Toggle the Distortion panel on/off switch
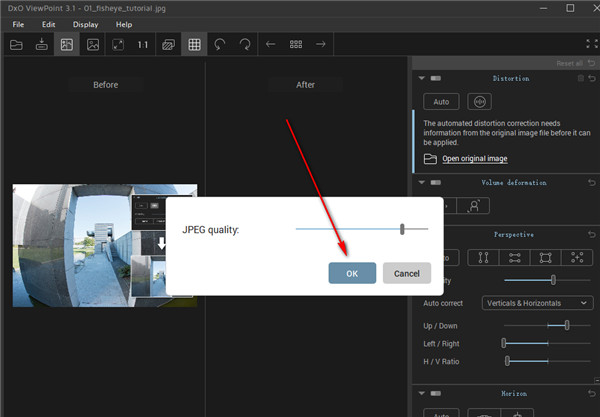Screen dimensions: 600x417 pyautogui.click(x=436, y=78)
